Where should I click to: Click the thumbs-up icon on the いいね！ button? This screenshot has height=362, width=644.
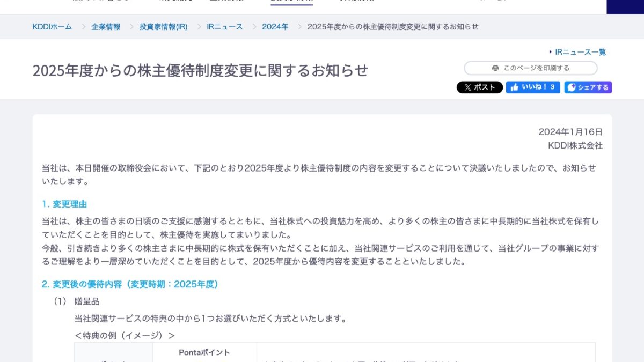515,87
